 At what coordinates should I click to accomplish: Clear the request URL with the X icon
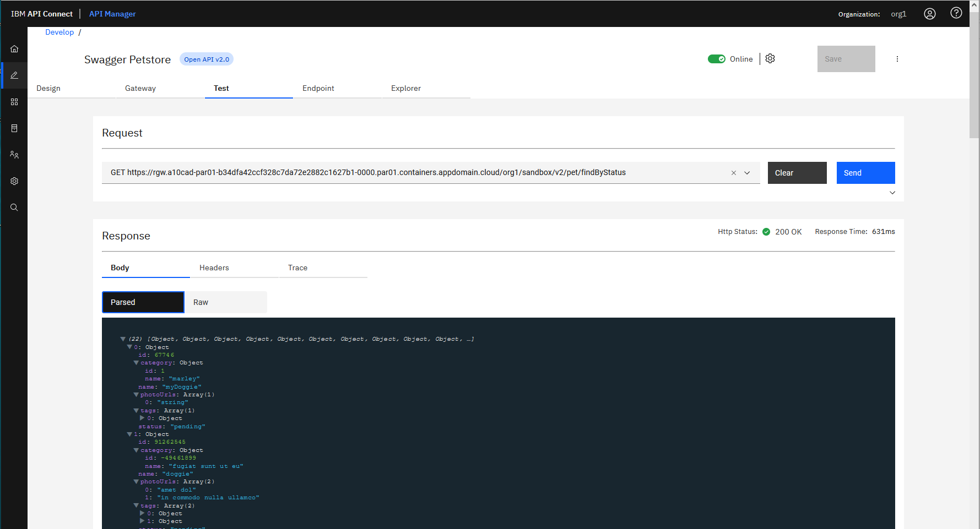734,173
